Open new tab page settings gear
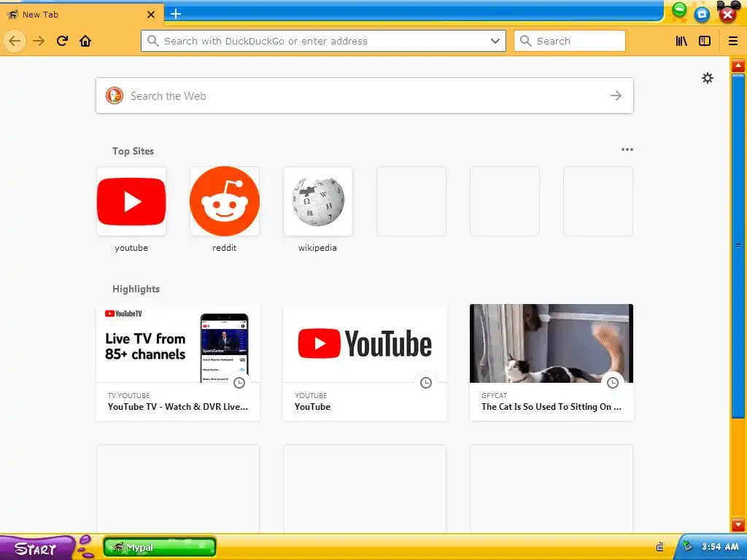 708,78
